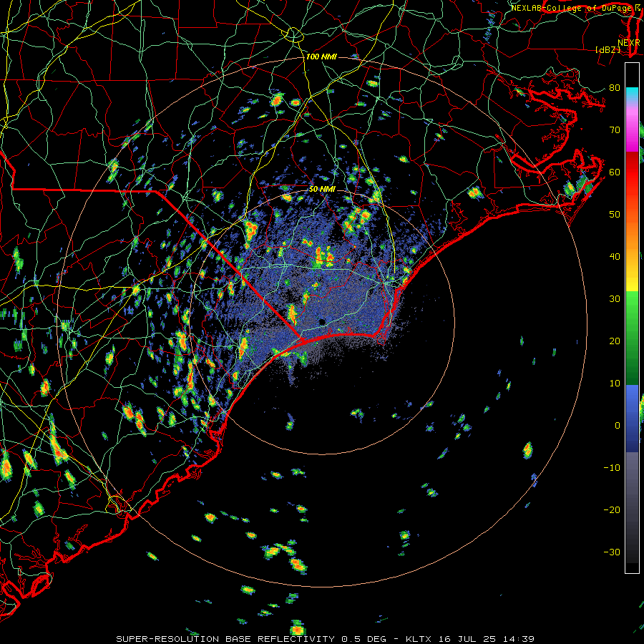This screenshot has width=644, height=644.
Task: Click the blue band of the reflectivity color bar
Action: click(x=632, y=418)
